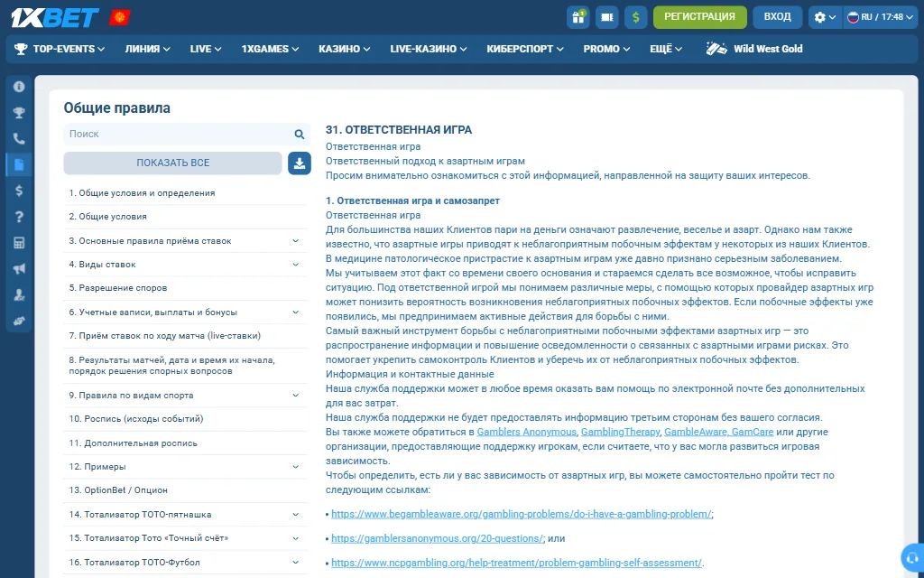Screen dimensions: 924x578
Task: Open the ЛИНИЯ menu
Action: (x=147, y=49)
